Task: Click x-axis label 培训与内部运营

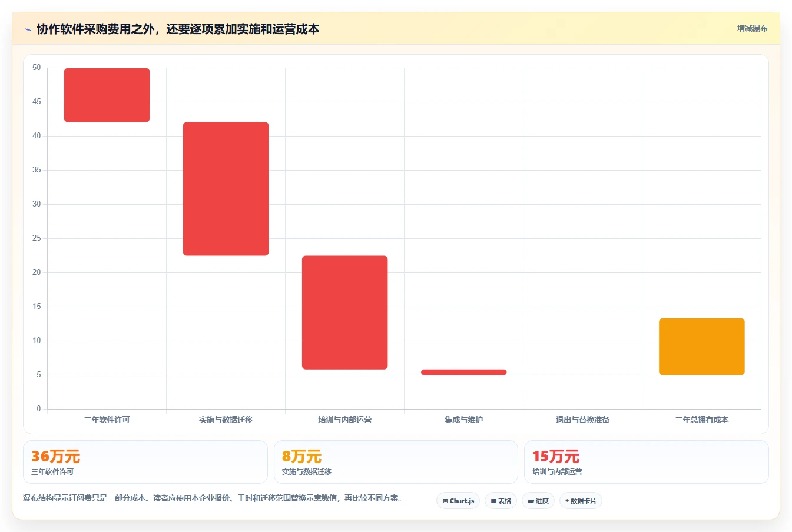Action: (344, 420)
